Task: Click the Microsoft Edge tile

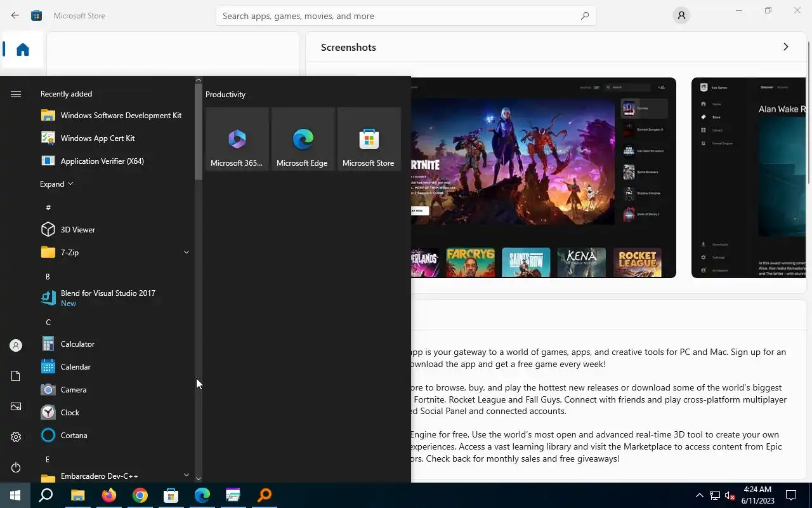Action: pos(303,139)
